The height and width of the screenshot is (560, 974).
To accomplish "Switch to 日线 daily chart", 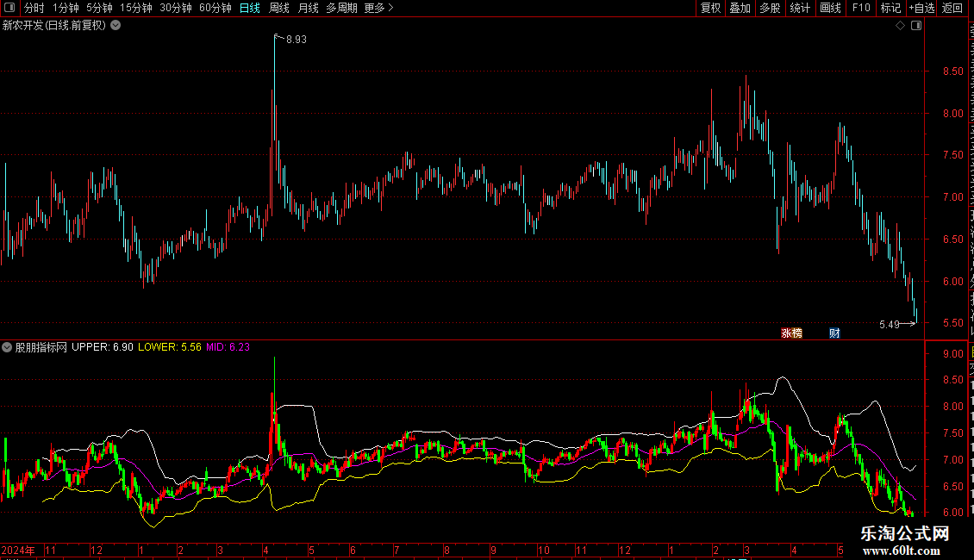I will tap(250, 8).
